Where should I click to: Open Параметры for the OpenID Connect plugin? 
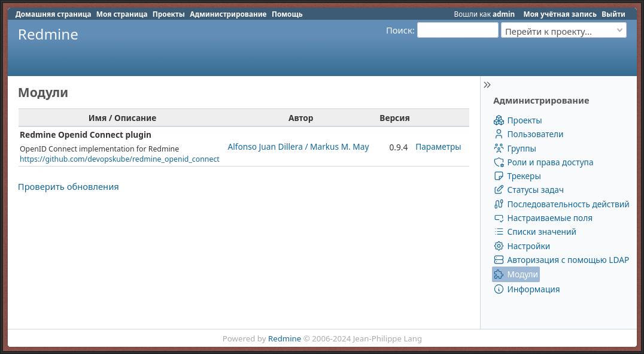(438, 147)
